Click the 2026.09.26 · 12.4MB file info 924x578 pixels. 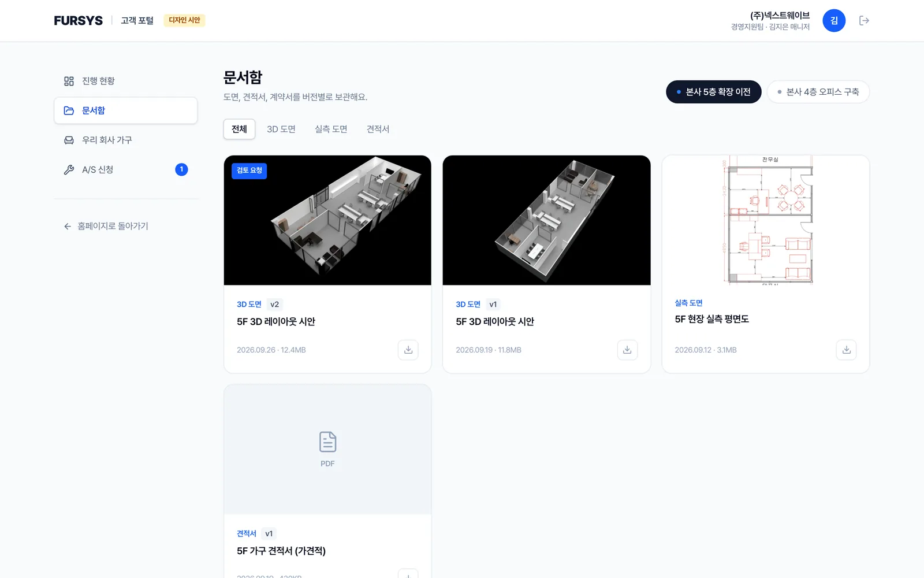pos(271,350)
